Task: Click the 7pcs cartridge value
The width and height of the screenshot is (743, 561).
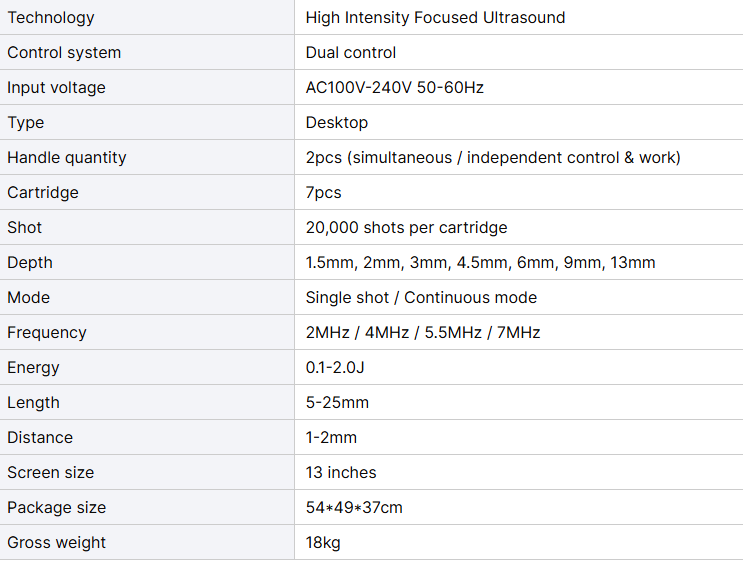Action: tap(324, 192)
